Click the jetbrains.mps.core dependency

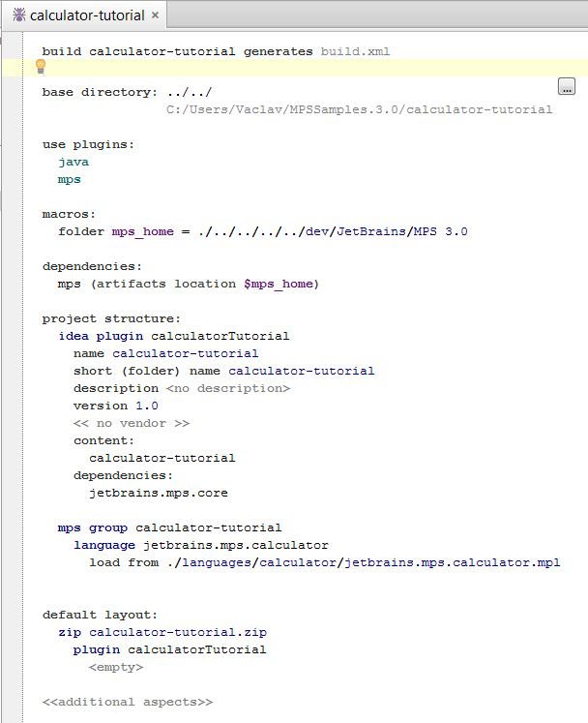pyautogui.click(x=159, y=493)
